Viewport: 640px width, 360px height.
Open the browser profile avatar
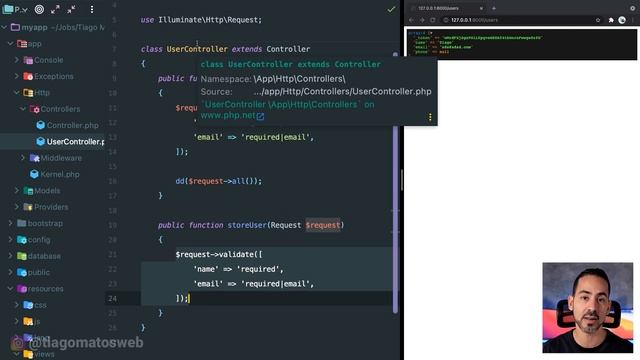[622, 20]
